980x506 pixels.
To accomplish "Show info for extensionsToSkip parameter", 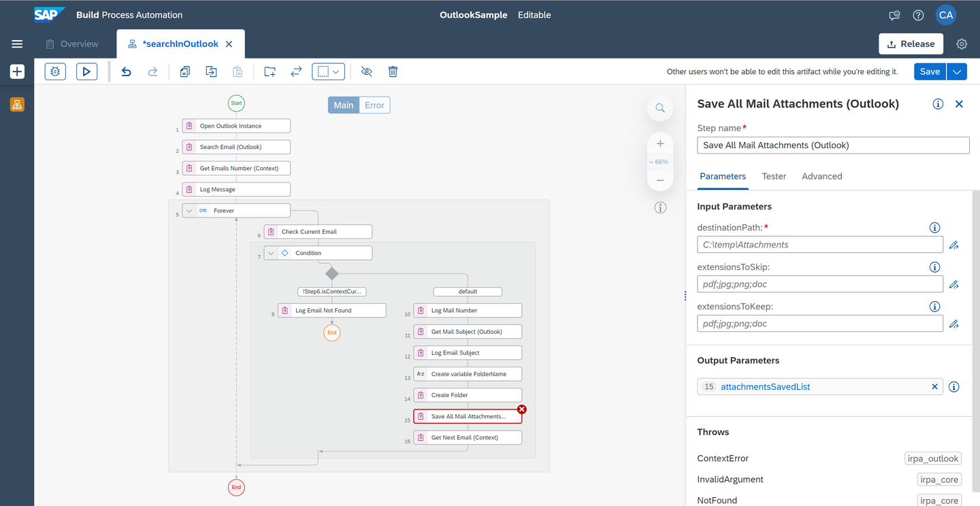I will pos(935,267).
